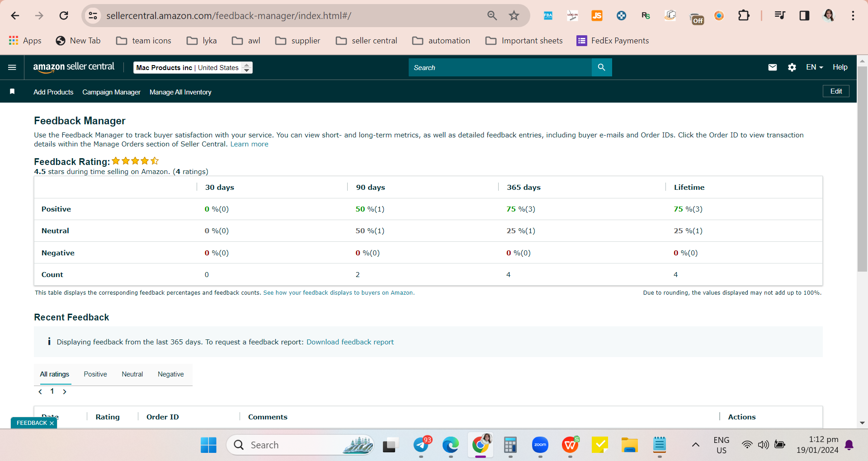Open automation bookmark folder
The width and height of the screenshot is (868, 461).
click(x=441, y=41)
